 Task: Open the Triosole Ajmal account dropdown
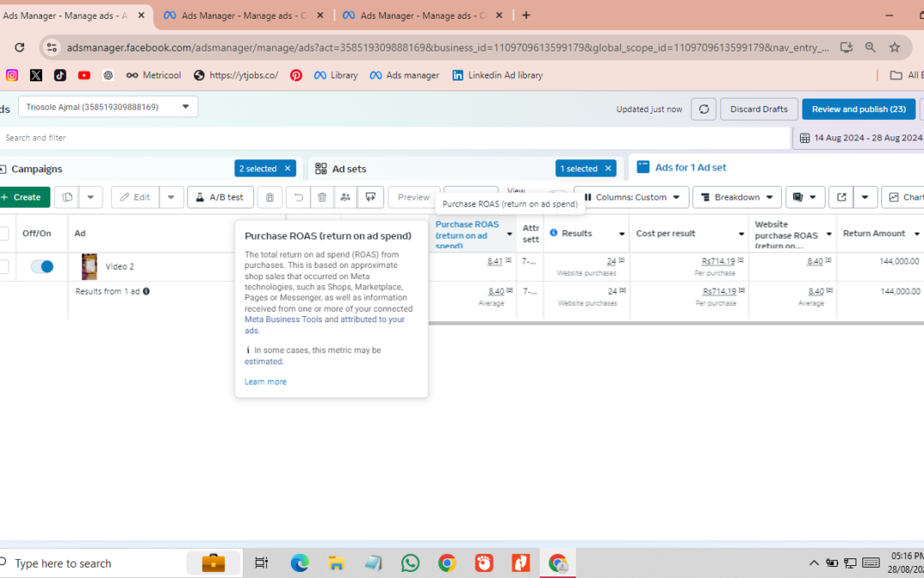[x=108, y=107]
